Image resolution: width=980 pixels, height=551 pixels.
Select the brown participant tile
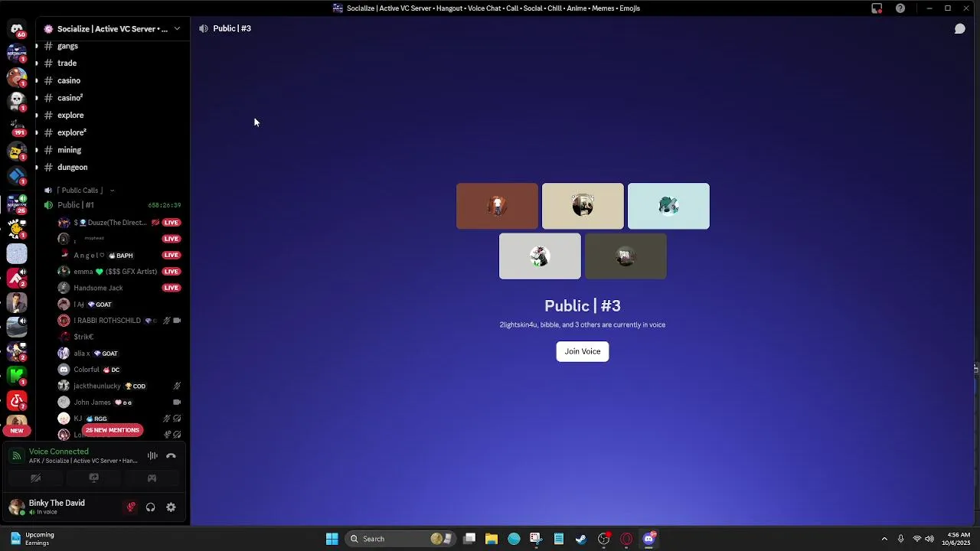pyautogui.click(x=497, y=206)
